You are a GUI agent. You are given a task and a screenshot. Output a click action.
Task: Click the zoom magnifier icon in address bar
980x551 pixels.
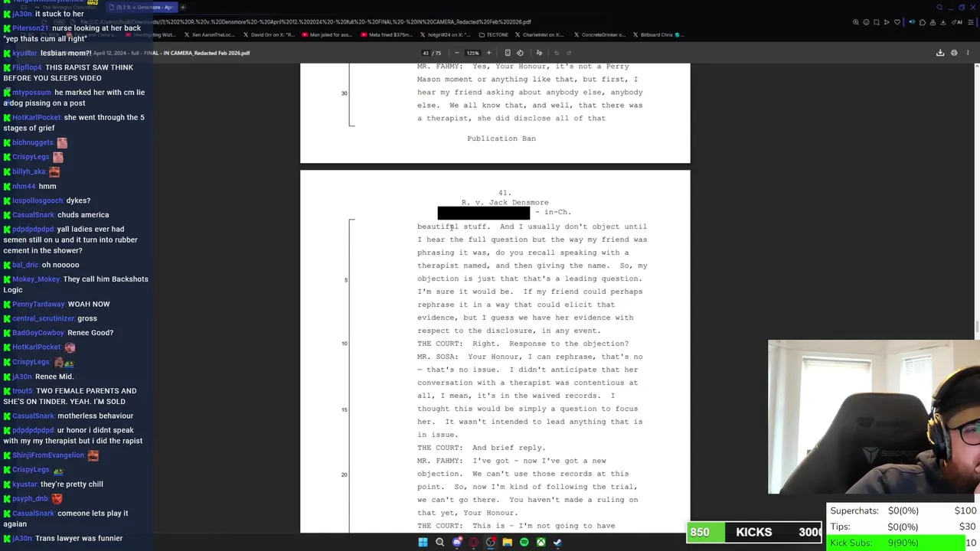click(856, 22)
